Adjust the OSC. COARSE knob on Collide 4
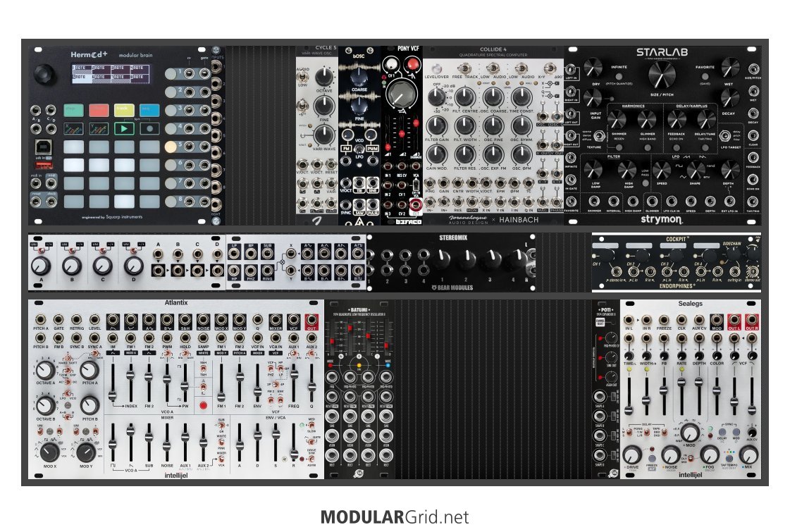Viewport: 790px width, 532px height. pyautogui.click(x=493, y=97)
